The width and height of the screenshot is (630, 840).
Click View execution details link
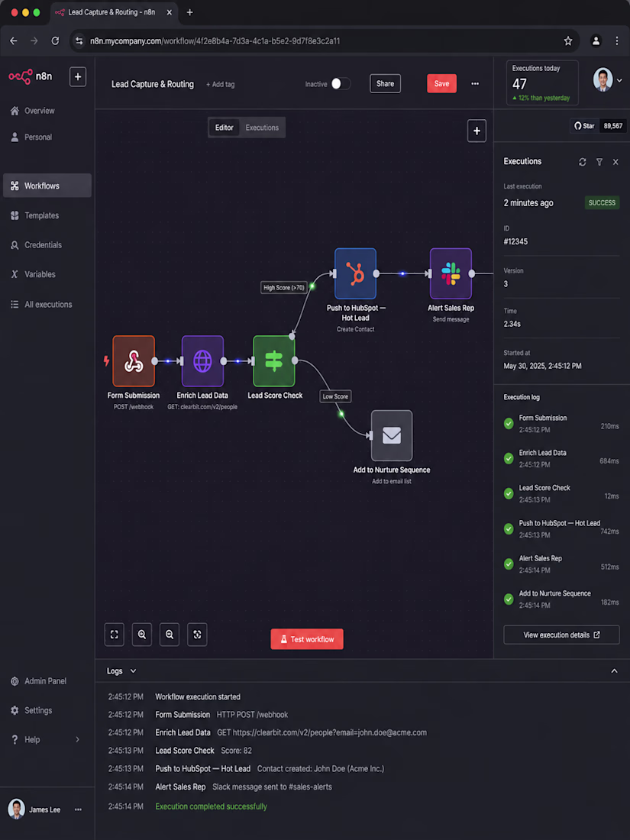coord(561,635)
